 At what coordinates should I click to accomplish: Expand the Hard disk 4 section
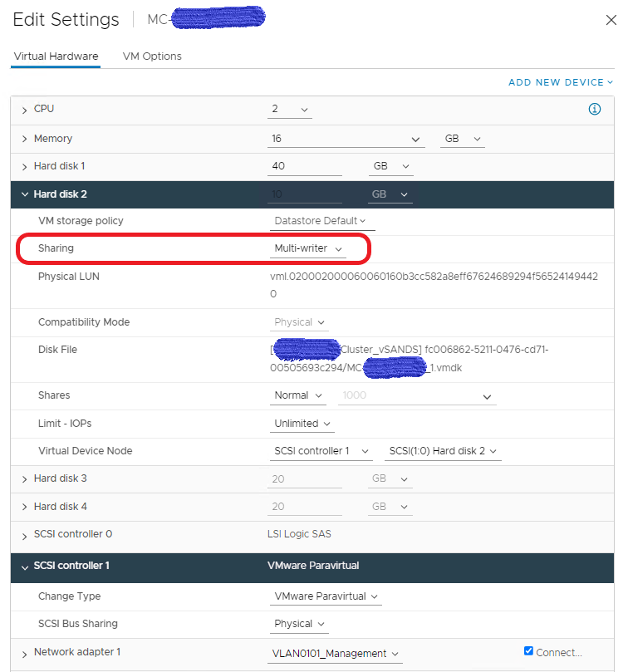click(24, 507)
